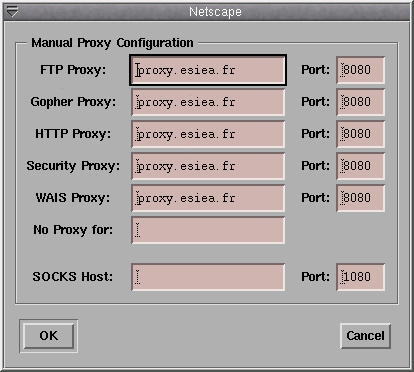This screenshot has width=414, height=372.
Task: Click the Security Proxy host field
Action: tap(208, 166)
